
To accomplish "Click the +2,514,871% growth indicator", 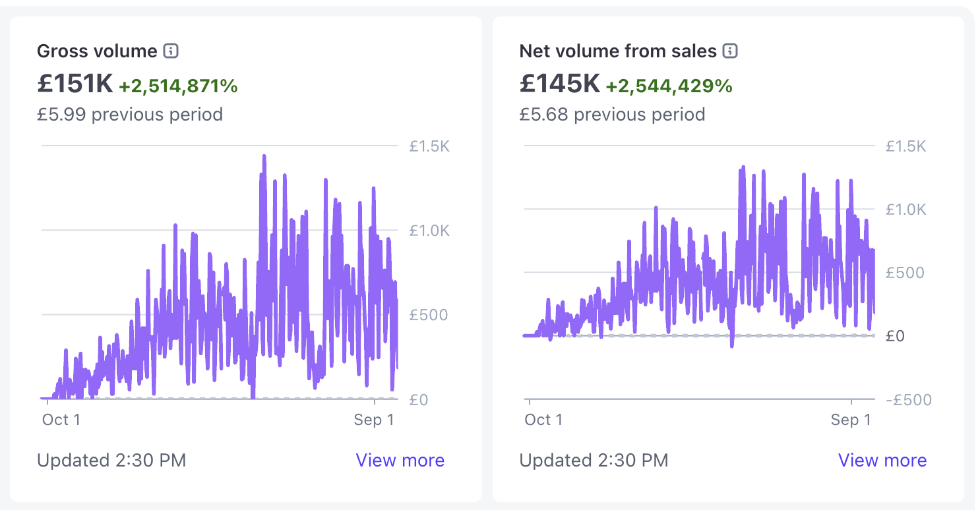I will point(178,86).
